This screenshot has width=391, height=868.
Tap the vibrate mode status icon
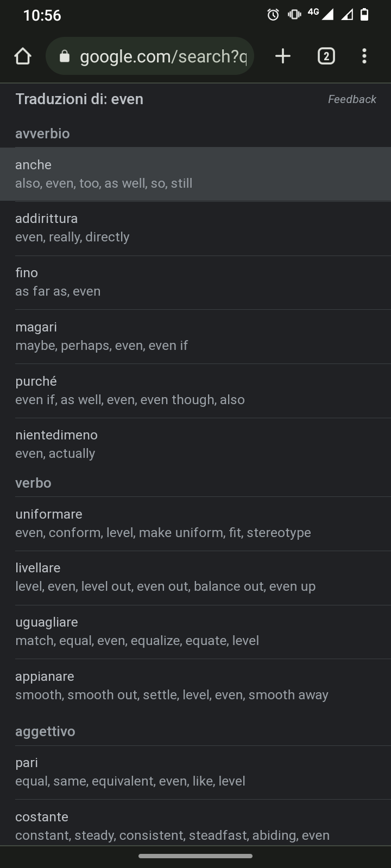point(294,15)
